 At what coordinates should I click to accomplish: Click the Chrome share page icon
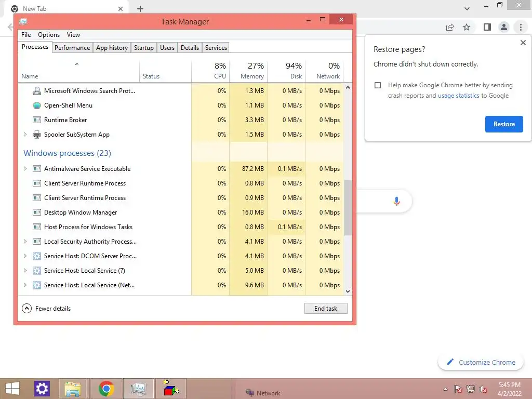[x=450, y=27]
